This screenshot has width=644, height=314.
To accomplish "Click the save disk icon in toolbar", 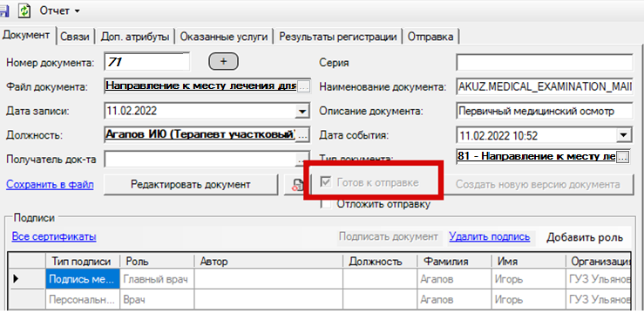I will tap(4, 10).
